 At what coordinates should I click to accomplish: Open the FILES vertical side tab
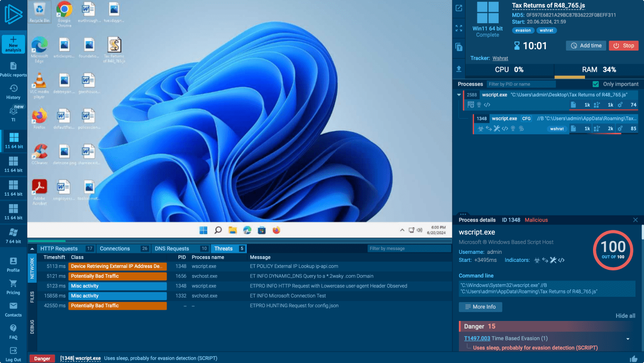pyautogui.click(x=32, y=297)
